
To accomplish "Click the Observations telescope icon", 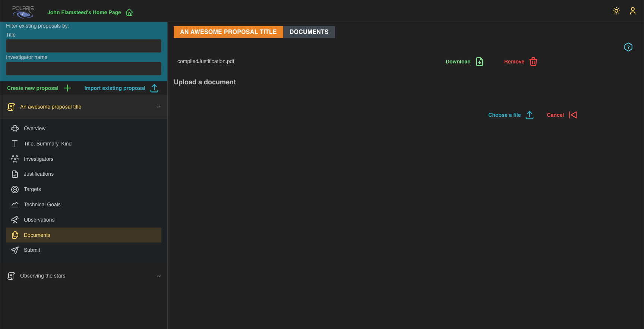I will 15,220.
